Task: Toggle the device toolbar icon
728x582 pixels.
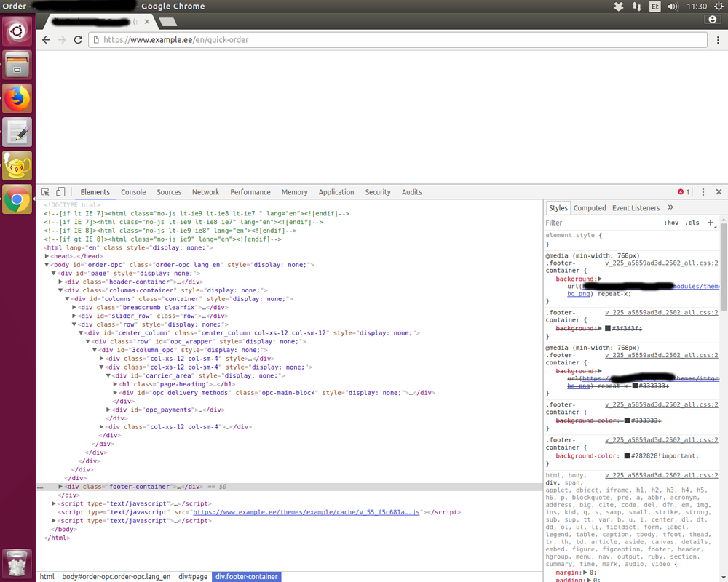Action: pyautogui.click(x=60, y=192)
